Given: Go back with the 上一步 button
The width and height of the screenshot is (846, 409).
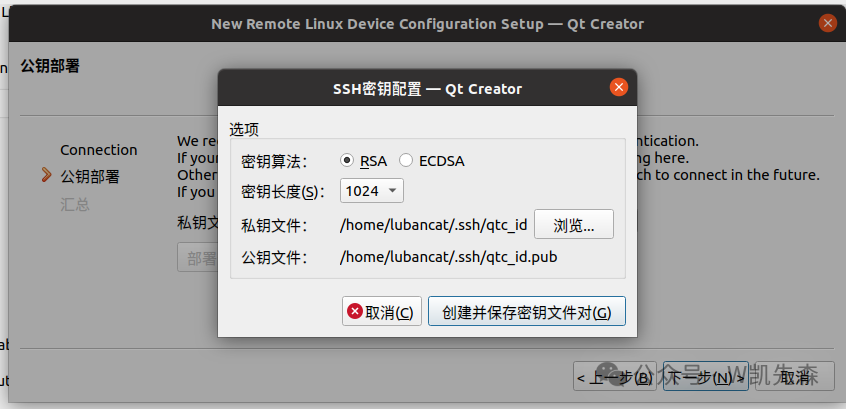Looking at the screenshot, I should [614, 377].
